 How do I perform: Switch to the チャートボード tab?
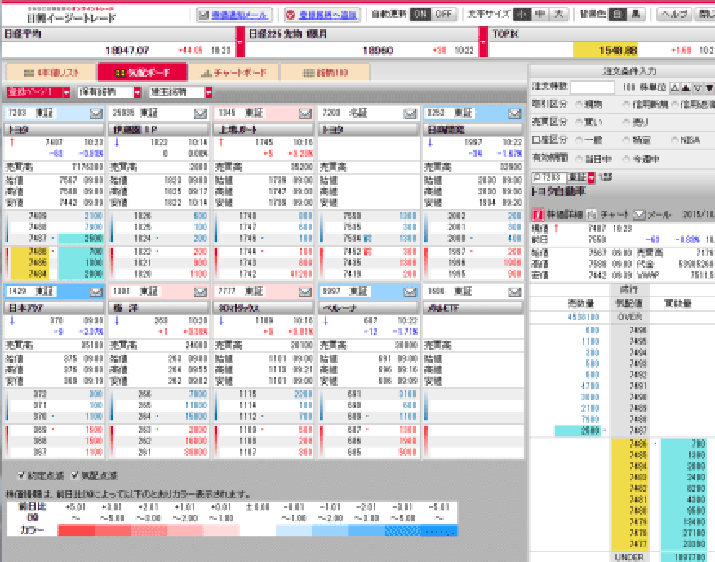tap(232, 72)
